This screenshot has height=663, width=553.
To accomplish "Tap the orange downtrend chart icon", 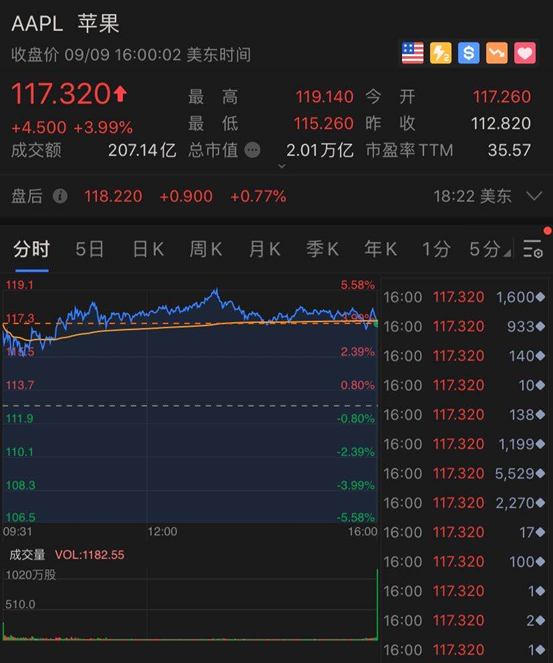I will (497, 53).
